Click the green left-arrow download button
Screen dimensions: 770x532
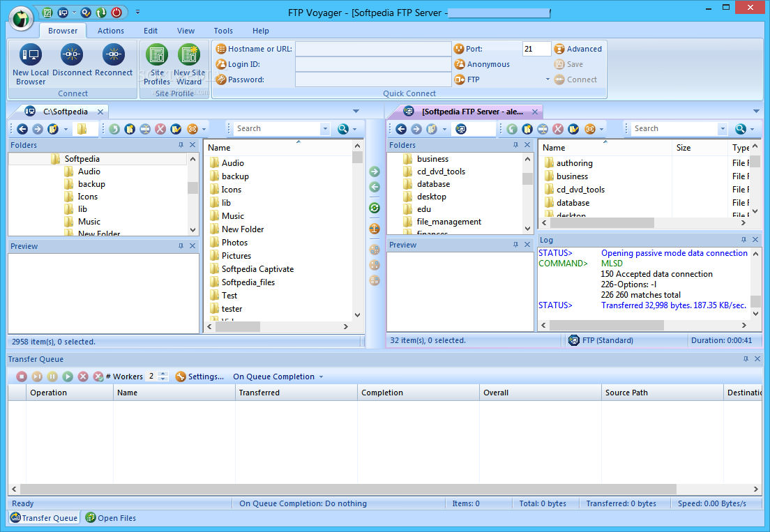(375, 187)
